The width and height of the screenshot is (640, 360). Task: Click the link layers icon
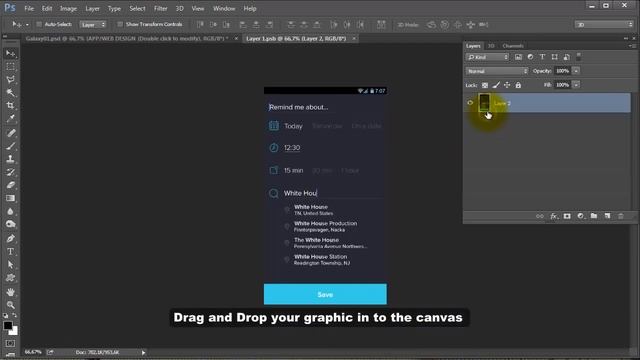[x=540, y=216]
